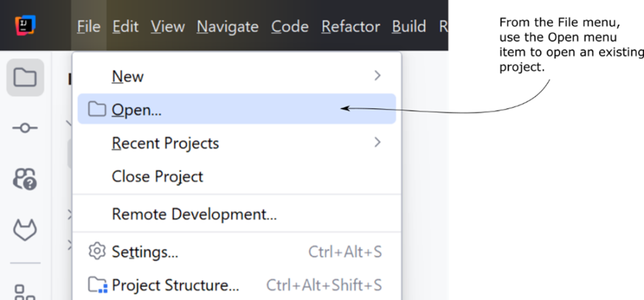The height and width of the screenshot is (300, 644).
Task: Open the View menu
Action: point(167,27)
